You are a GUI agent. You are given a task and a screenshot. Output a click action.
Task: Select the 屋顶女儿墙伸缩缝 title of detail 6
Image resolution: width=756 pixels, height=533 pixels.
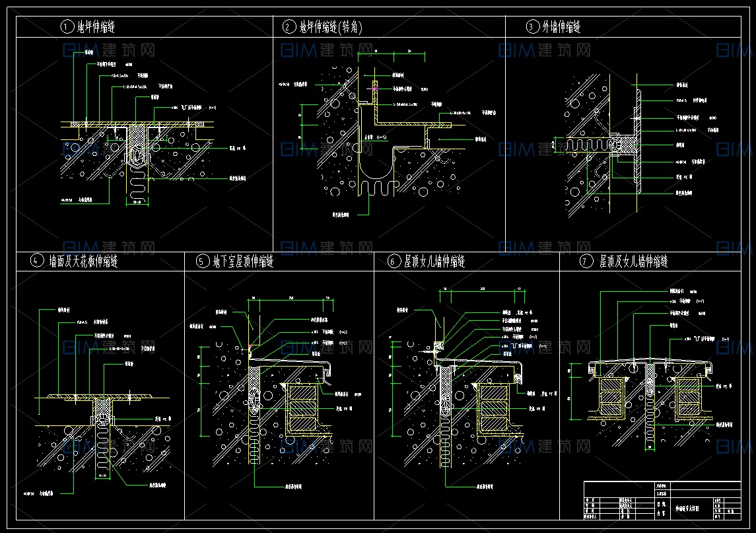(435, 262)
